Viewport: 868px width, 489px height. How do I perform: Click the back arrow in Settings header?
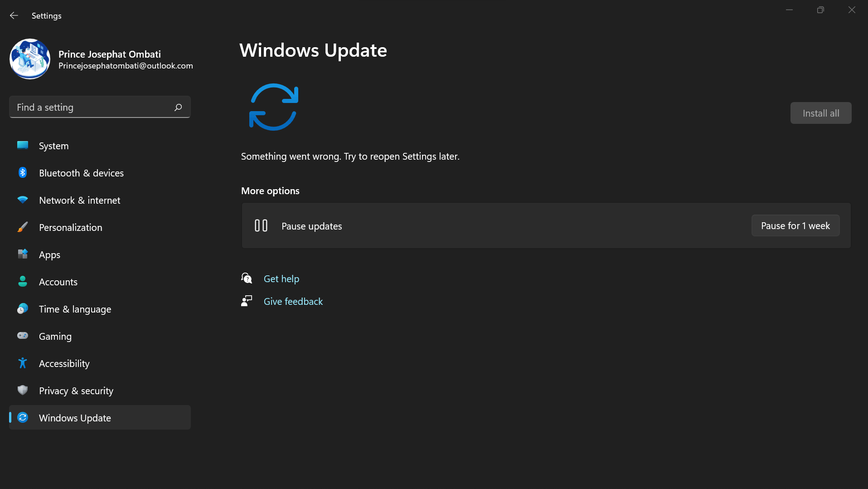coord(14,15)
